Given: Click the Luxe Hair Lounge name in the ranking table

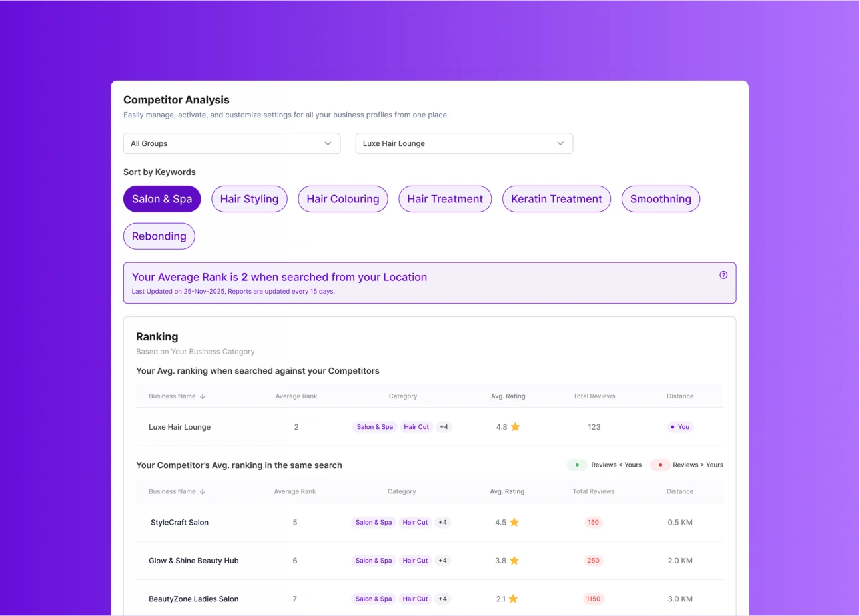Looking at the screenshot, I should 180,427.
